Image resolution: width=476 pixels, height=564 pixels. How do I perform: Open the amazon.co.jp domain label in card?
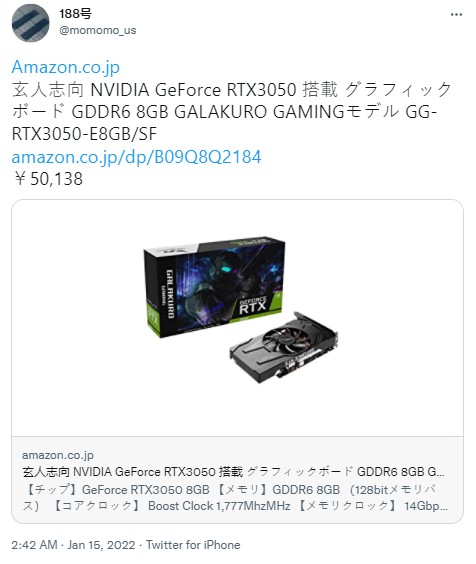58,455
